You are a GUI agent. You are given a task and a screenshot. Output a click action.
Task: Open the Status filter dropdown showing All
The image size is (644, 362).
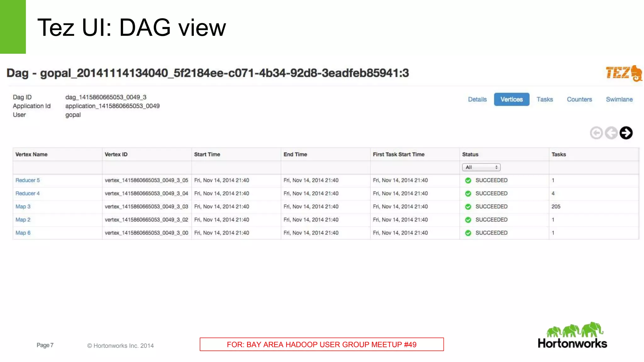(481, 167)
